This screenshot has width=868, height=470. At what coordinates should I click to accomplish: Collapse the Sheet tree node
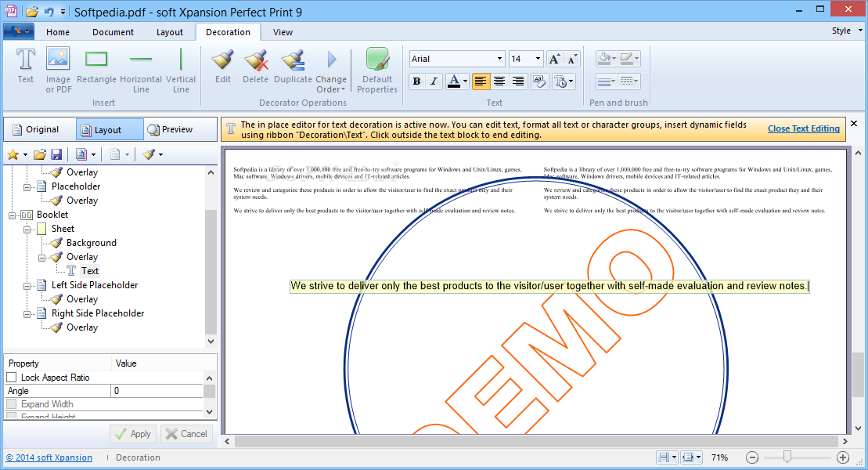(x=27, y=230)
